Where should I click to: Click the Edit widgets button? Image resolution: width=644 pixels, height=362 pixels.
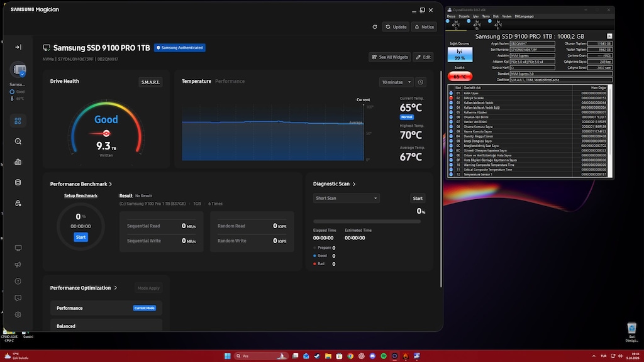pyautogui.click(x=423, y=57)
